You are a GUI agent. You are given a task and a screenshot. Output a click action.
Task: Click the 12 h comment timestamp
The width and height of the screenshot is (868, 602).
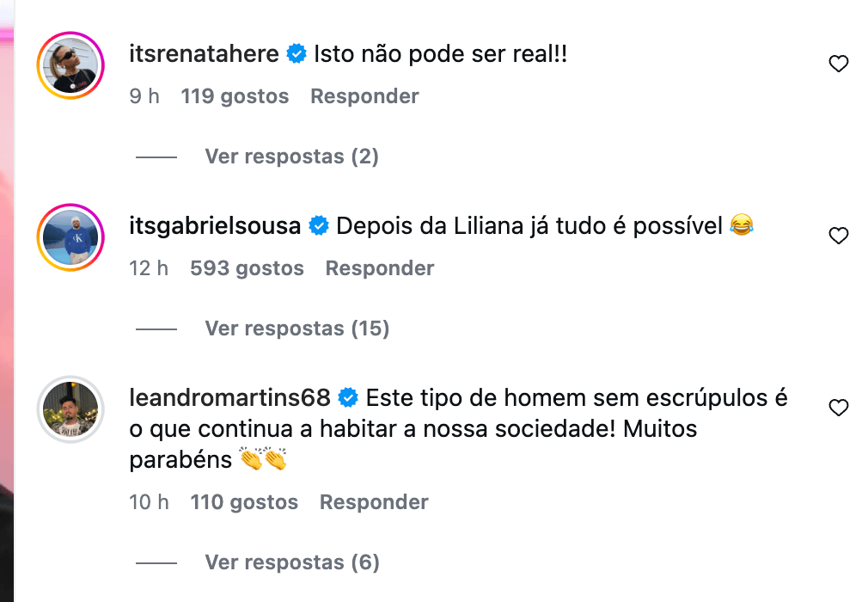tap(149, 268)
